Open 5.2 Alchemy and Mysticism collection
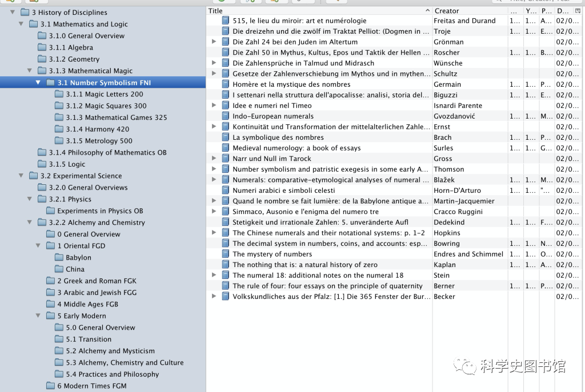Image resolution: width=585 pixels, height=392 pixels. point(110,351)
